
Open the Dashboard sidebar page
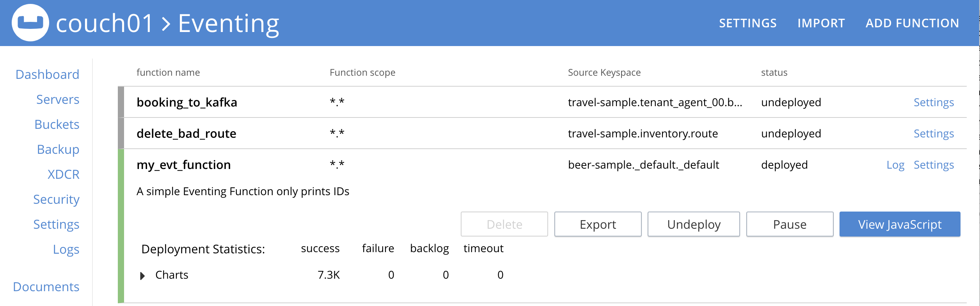tap(47, 75)
